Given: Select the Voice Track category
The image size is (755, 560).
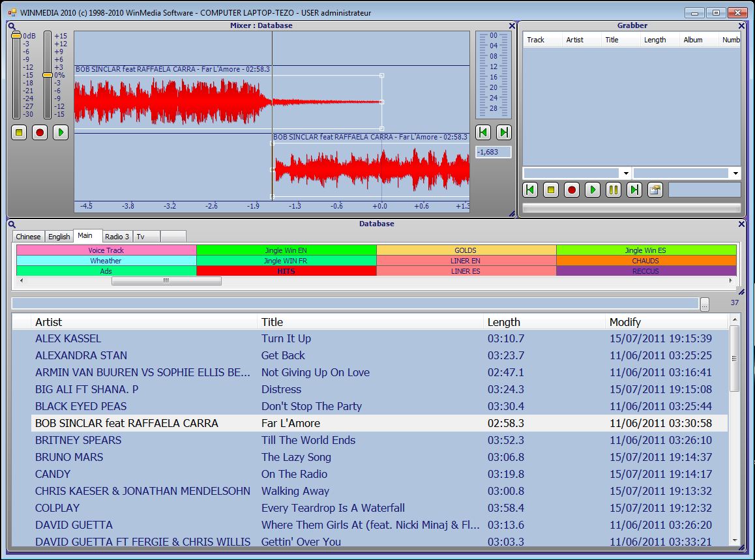Looking at the screenshot, I should click(106, 250).
